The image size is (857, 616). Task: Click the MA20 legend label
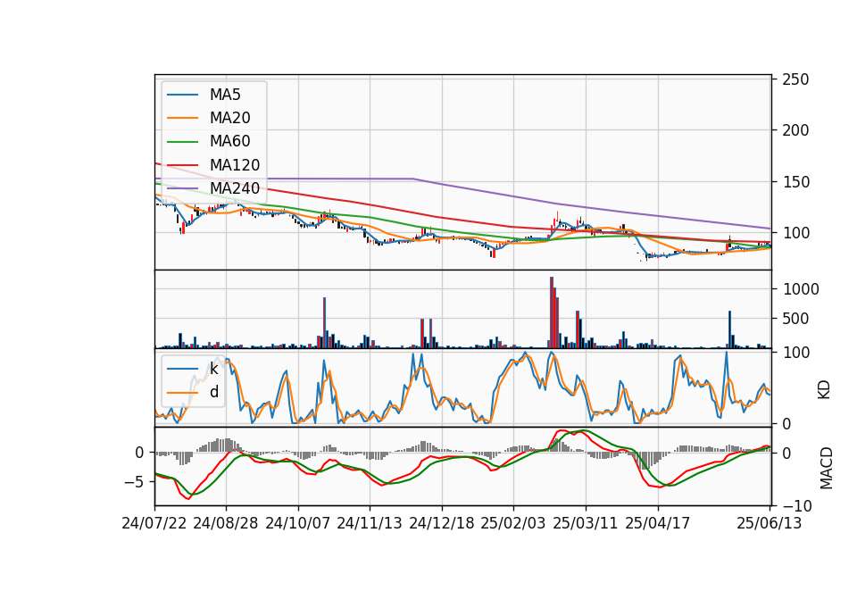pyautogui.click(x=229, y=118)
